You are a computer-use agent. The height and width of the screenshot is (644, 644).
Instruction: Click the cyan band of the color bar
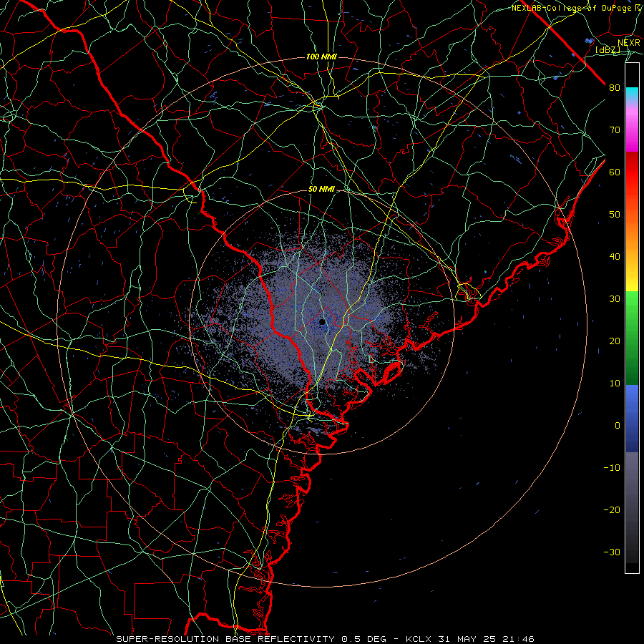(632, 94)
